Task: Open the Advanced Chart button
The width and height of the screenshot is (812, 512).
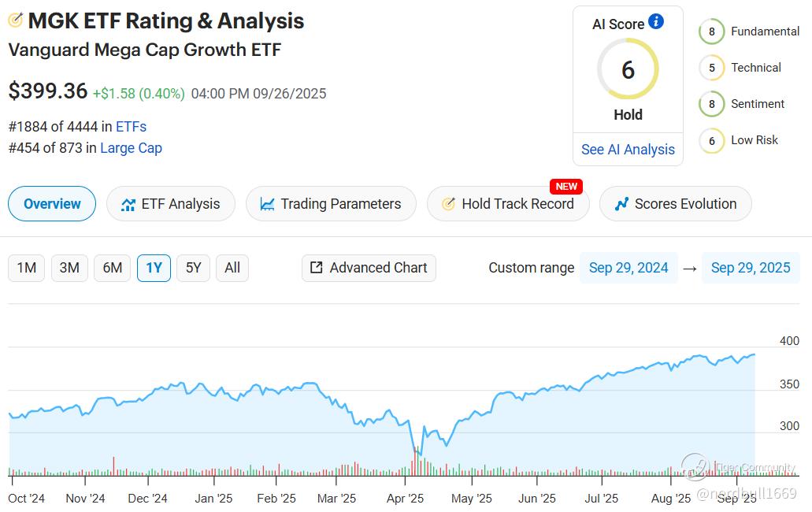Action: 369,268
